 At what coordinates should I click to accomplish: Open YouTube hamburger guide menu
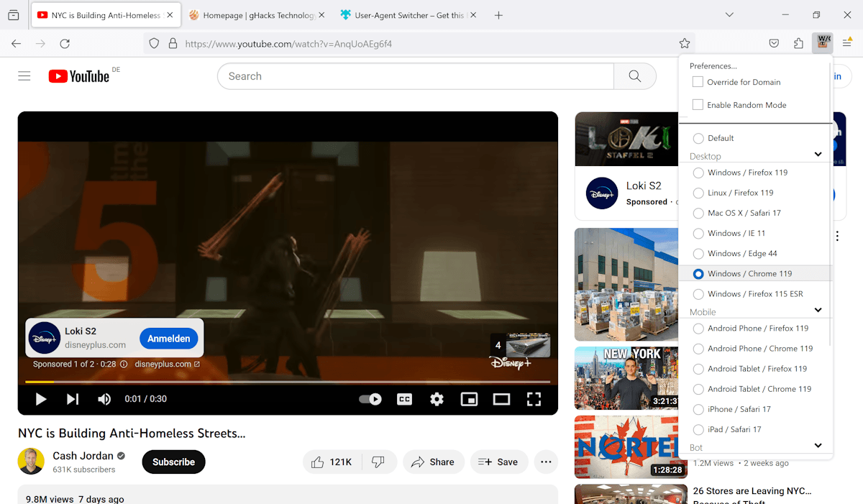(x=24, y=76)
